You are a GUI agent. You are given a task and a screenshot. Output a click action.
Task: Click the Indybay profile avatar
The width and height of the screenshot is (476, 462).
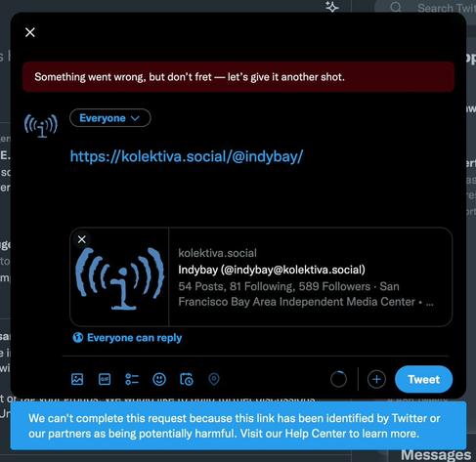[x=41, y=126]
